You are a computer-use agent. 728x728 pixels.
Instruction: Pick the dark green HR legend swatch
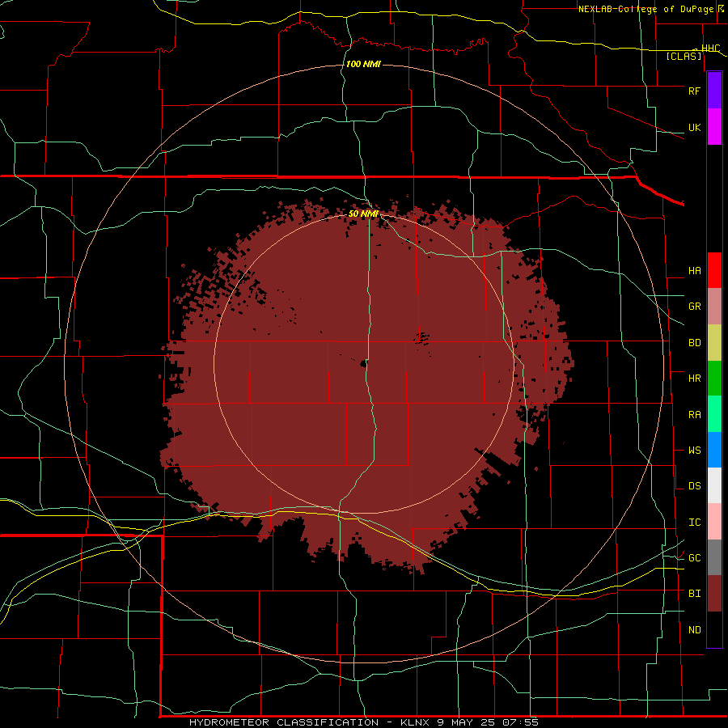(714, 379)
